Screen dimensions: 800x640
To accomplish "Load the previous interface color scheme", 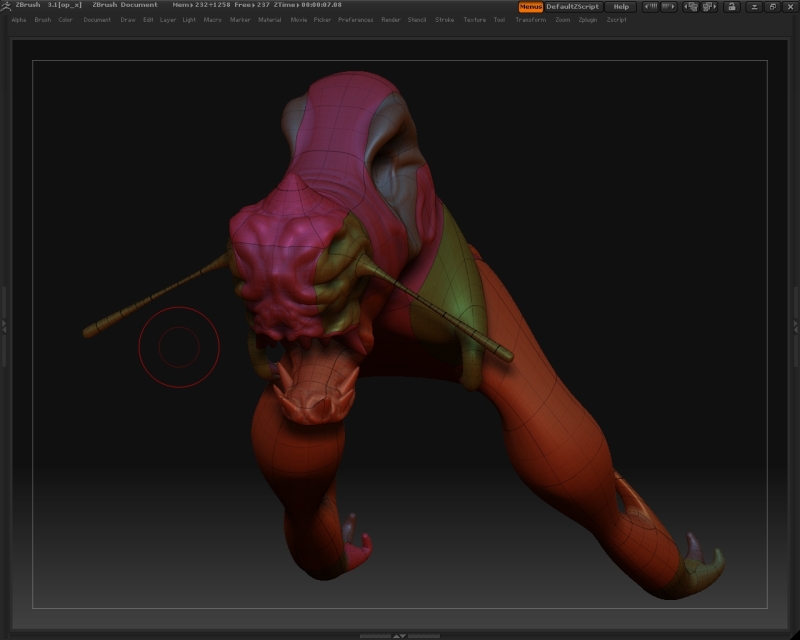I will click(x=651, y=7).
